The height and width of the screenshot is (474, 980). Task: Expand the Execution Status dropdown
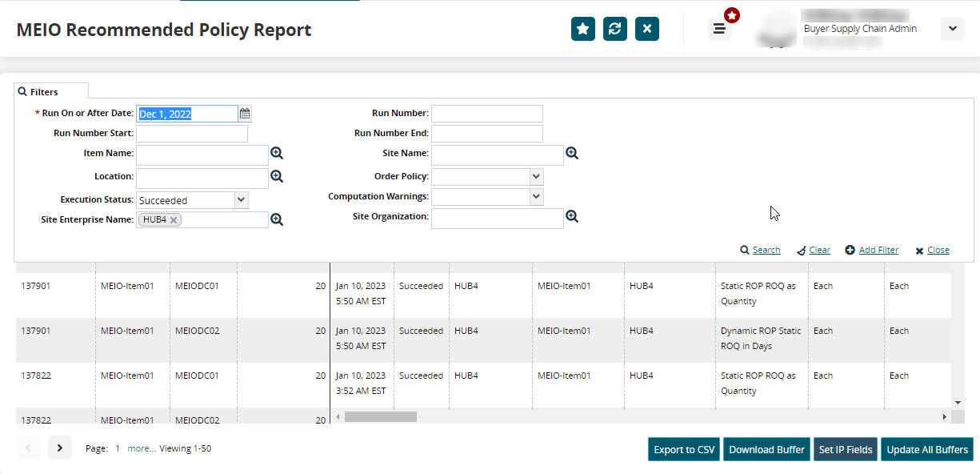(x=241, y=200)
